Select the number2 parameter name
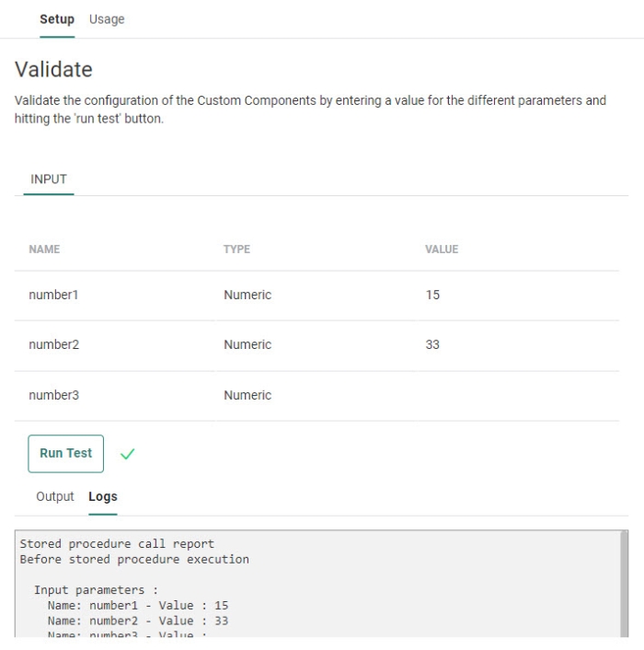644x650 pixels. pyautogui.click(x=54, y=345)
